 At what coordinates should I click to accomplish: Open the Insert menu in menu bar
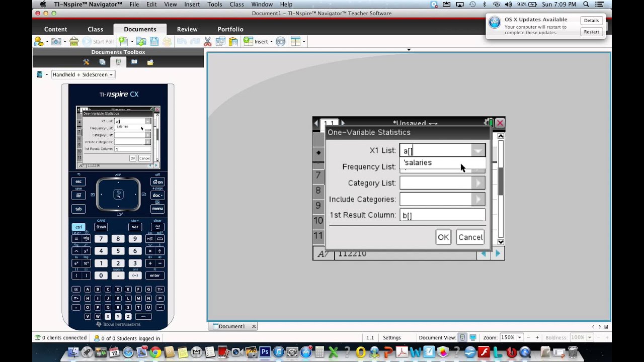point(192,4)
